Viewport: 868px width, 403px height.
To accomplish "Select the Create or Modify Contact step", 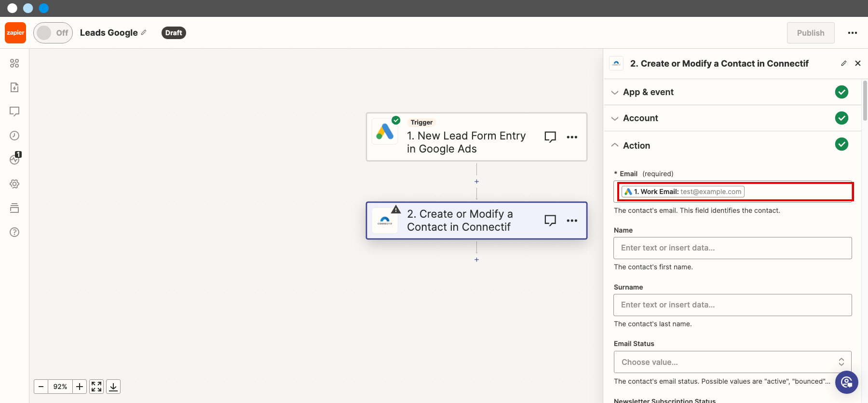I will coord(476,221).
